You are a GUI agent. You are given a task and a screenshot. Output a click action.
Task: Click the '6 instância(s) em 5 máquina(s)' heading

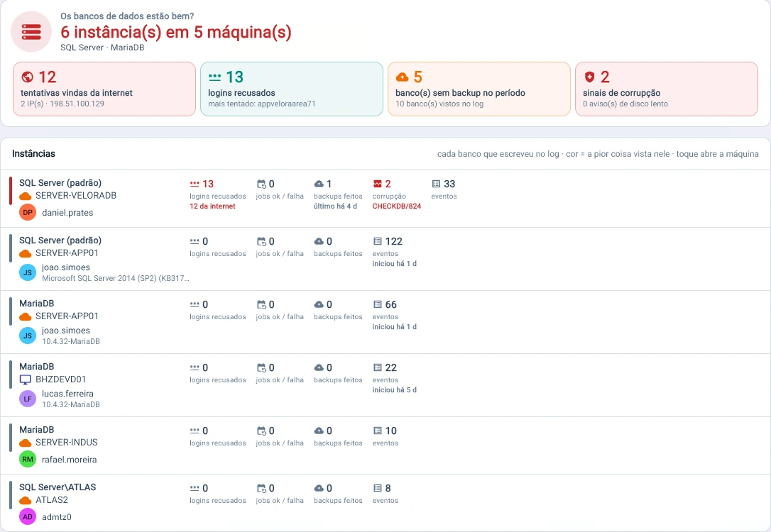[176, 32]
